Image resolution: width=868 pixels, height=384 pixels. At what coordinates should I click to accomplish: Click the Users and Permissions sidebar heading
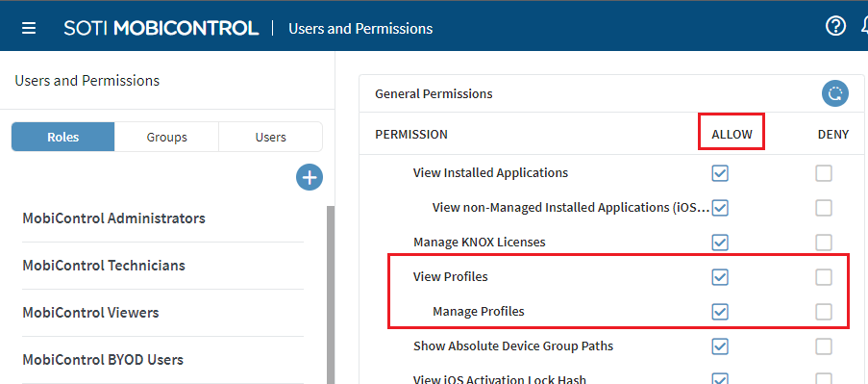pos(87,81)
